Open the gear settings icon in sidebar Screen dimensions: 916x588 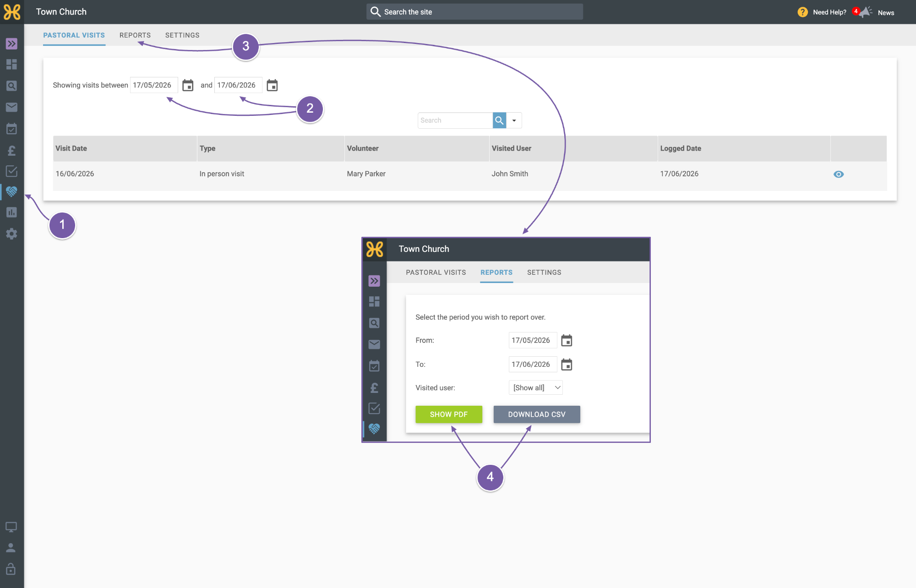click(11, 234)
